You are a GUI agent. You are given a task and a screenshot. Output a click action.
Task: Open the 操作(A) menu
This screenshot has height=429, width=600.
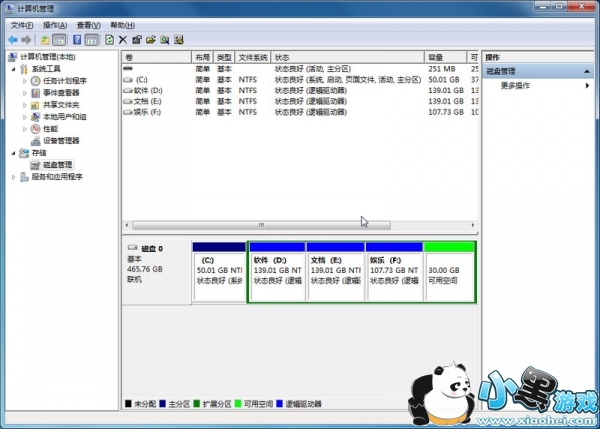click(x=56, y=24)
